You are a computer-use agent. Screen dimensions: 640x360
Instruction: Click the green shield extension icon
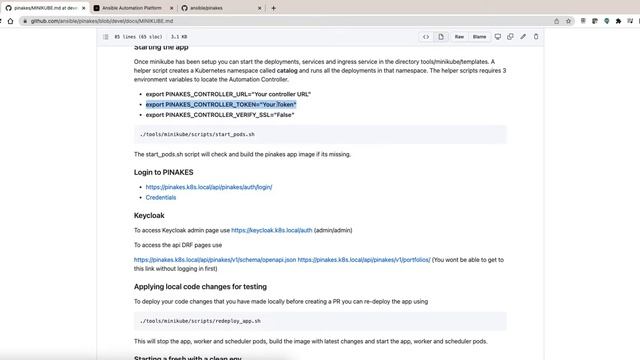pyautogui.click(x=607, y=21)
